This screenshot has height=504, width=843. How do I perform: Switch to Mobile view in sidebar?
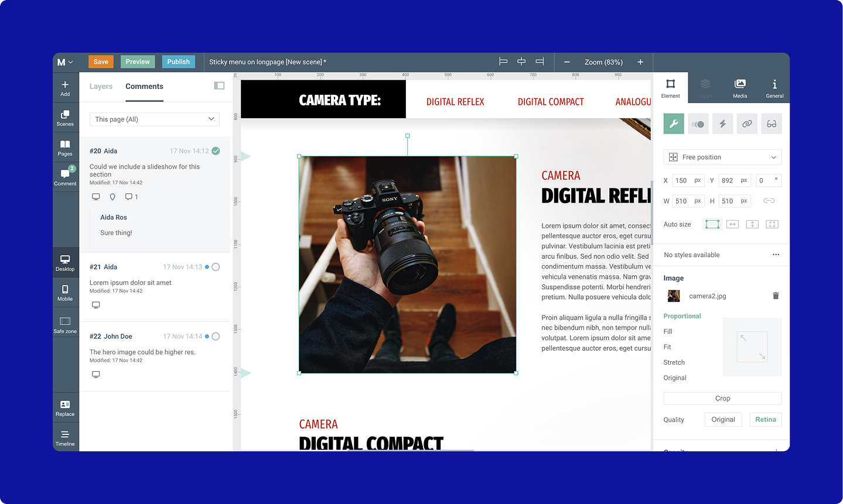click(65, 292)
